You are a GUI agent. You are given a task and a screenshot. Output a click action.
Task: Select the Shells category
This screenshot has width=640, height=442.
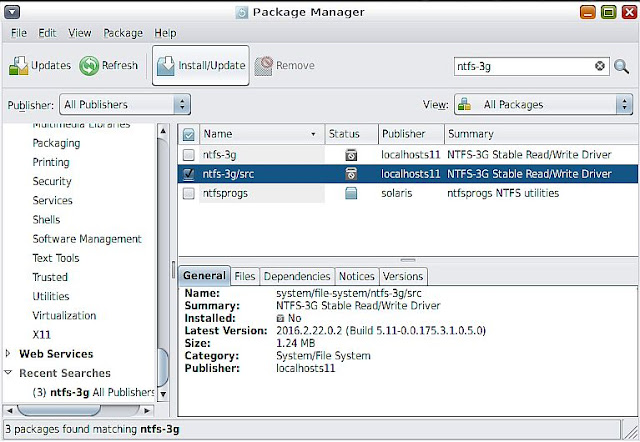pos(47,220)
